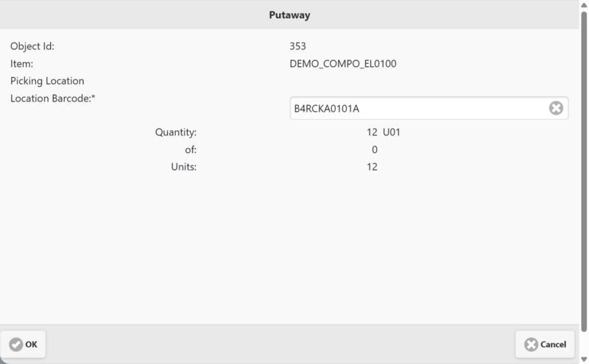
Task: Click the U01 unit code
Action: coord(392,132)
